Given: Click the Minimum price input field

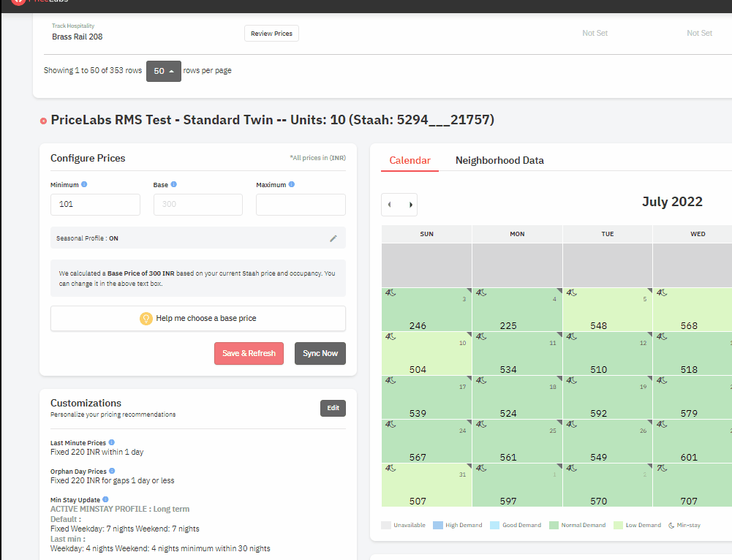Looking at the screenshot, I should [x=95, y=205].
